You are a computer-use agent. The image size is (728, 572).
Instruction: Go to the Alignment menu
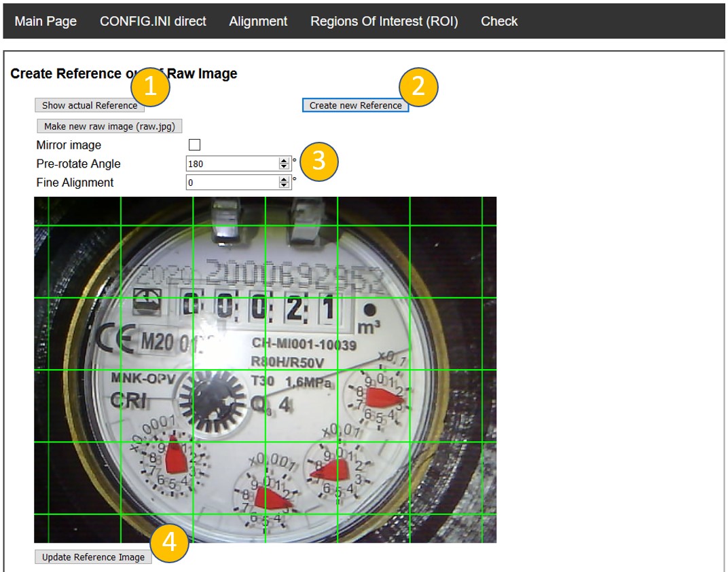tap(258, 21)
